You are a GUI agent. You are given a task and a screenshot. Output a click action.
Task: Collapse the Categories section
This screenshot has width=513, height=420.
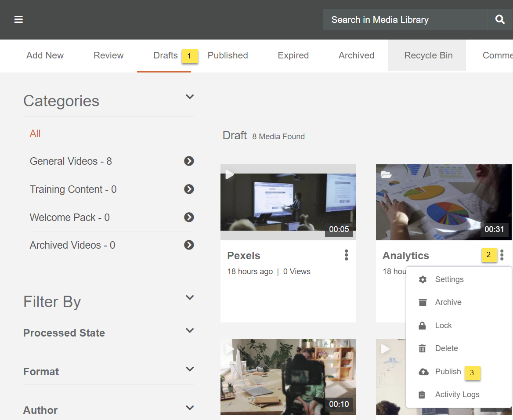coord(190,97)
